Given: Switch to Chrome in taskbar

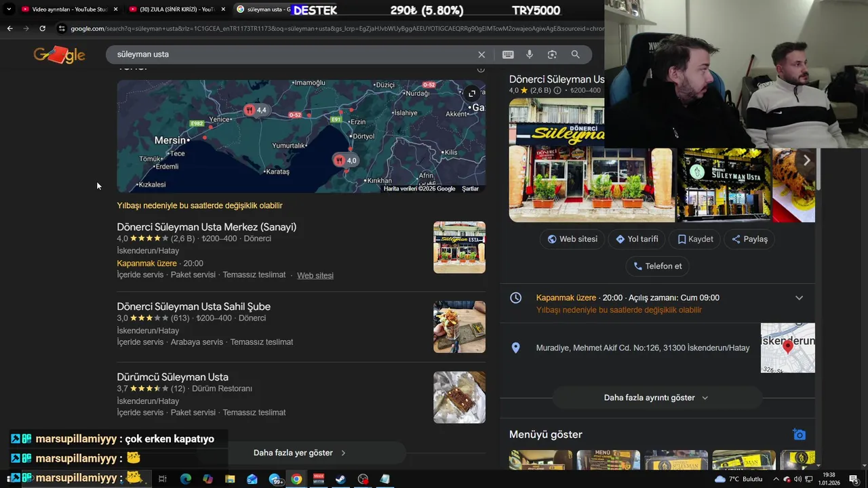Looking at the screenshot, I should tap(296, 479).
